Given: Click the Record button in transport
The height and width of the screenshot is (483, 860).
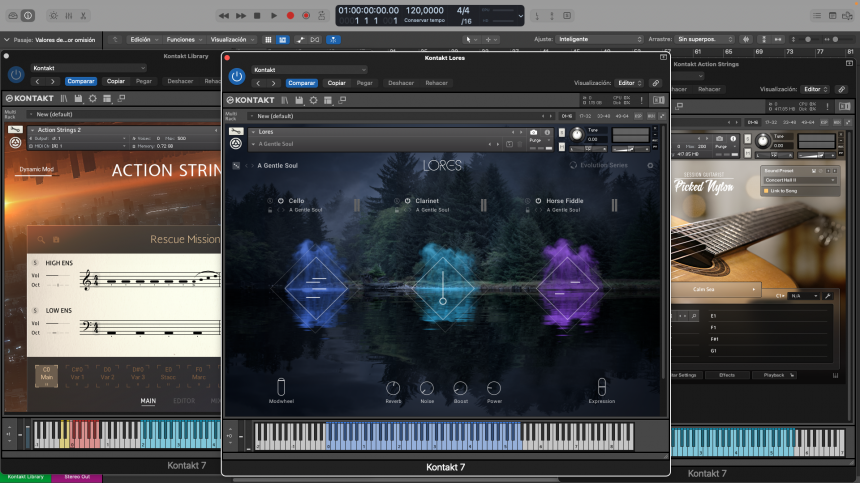Looking at the screenshot, I should (290, 16).
